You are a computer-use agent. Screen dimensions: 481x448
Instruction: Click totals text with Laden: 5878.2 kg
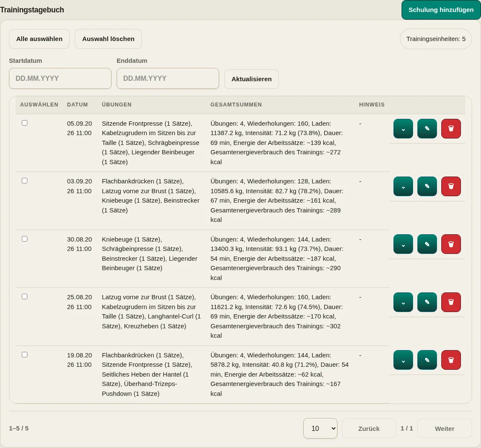279,374
